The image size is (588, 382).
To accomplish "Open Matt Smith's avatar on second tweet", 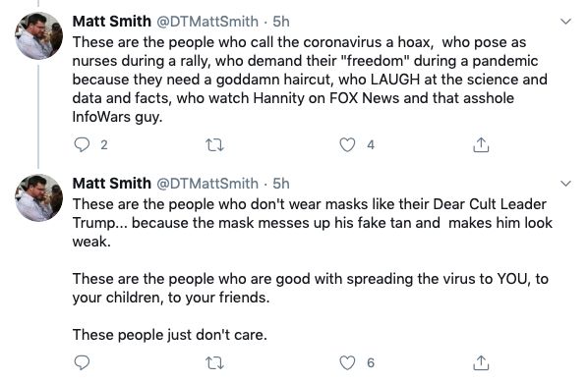I will coord(38,197).
